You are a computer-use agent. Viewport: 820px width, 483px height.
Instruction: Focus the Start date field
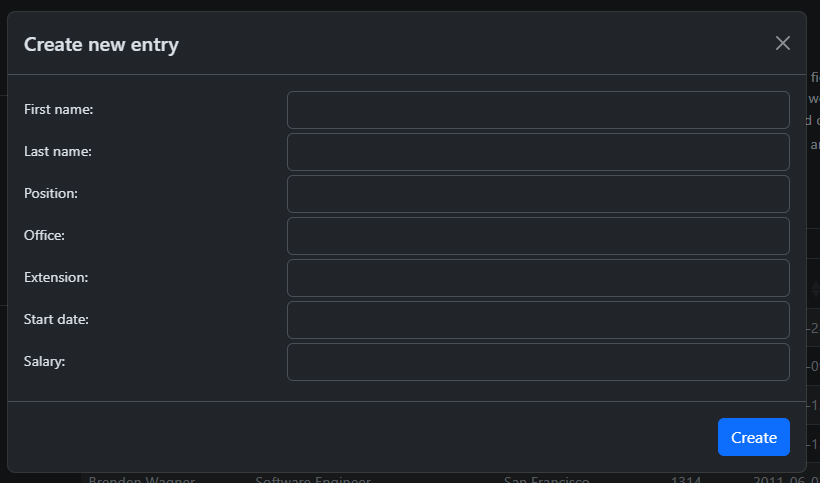tap(538, 320)
